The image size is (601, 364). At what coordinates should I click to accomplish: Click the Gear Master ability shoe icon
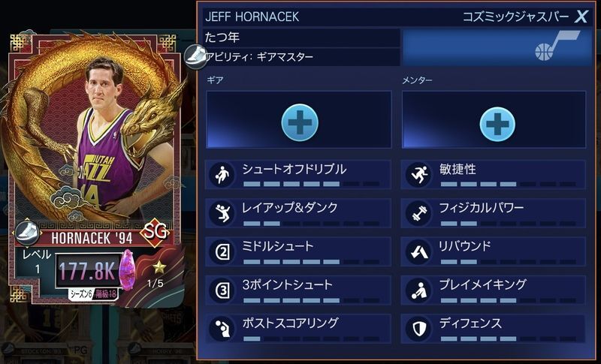click(196, 56)
